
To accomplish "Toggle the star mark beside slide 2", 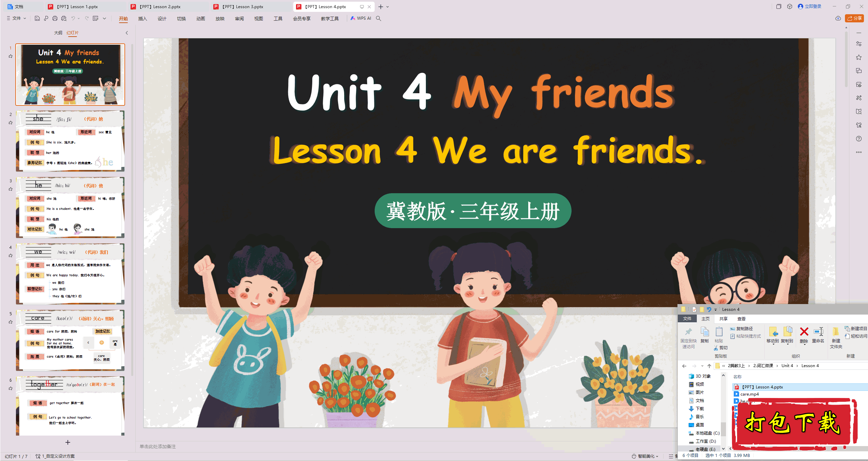I will pyautogui.click(x=11, y=123).
